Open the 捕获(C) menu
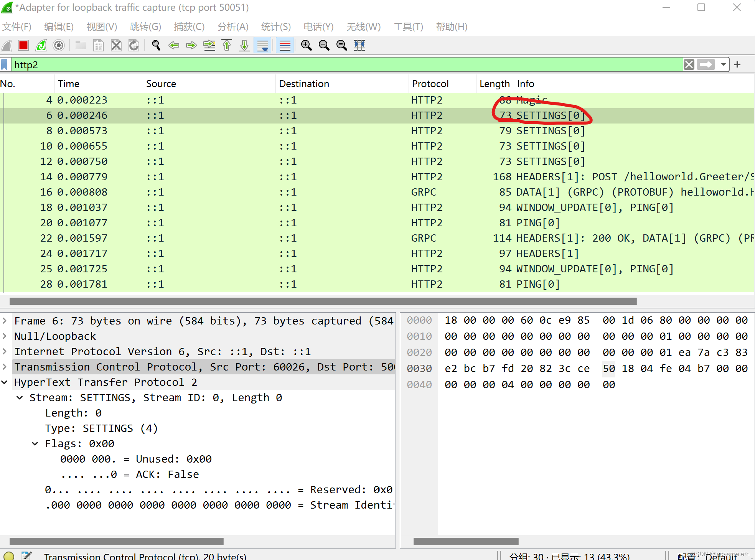The width and height of the screenshot is (755, 560). coord(189,27)
